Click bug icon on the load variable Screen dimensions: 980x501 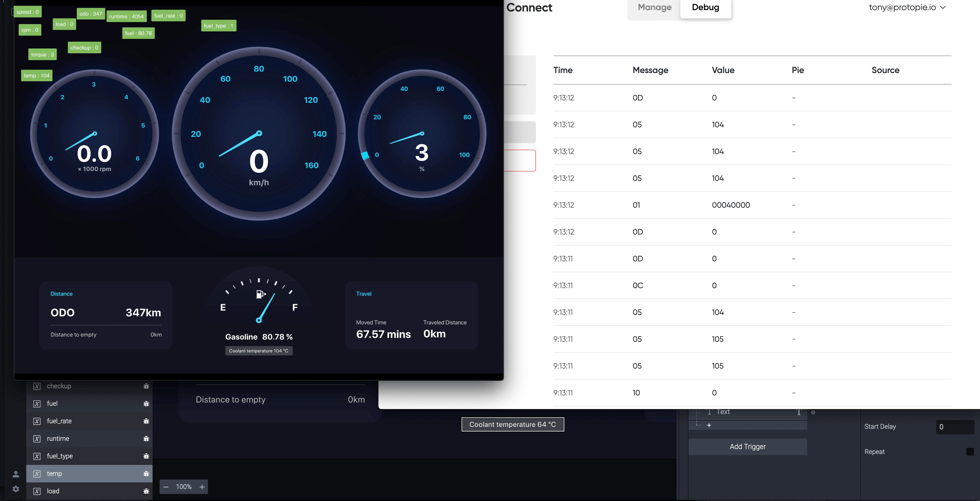coord(146,491)
